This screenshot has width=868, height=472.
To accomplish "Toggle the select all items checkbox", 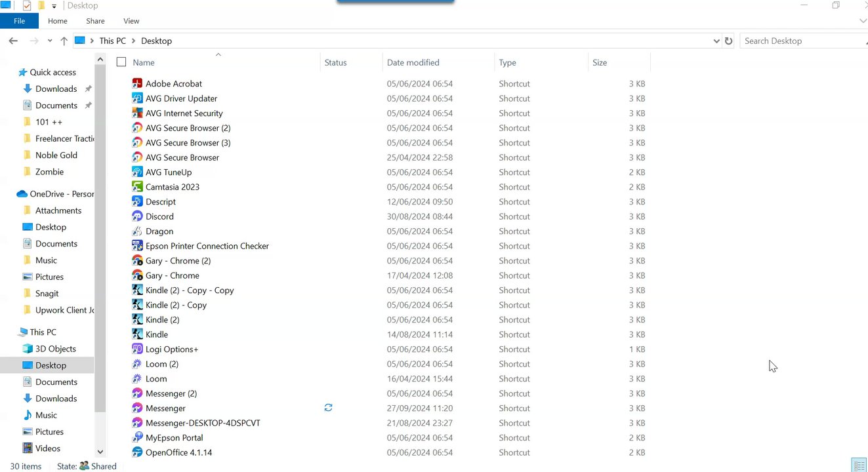I will pos(121,62).
